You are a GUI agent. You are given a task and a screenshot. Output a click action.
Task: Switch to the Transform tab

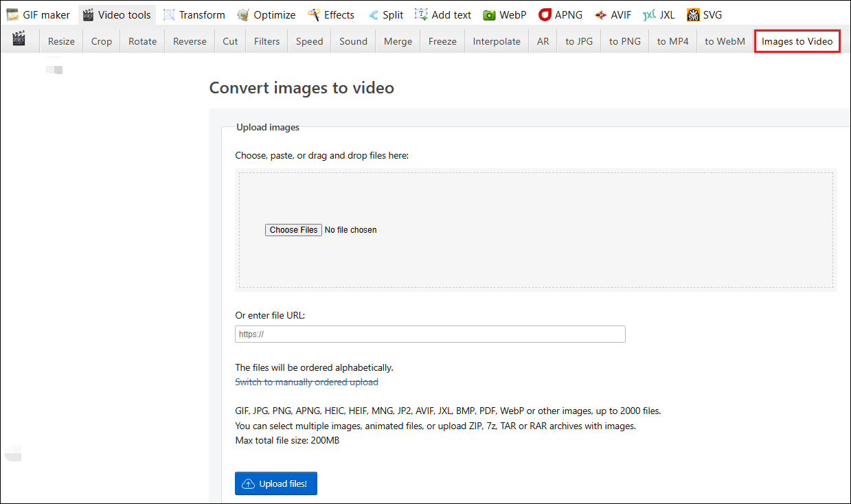pyautogui.click(x=194, y=14)
